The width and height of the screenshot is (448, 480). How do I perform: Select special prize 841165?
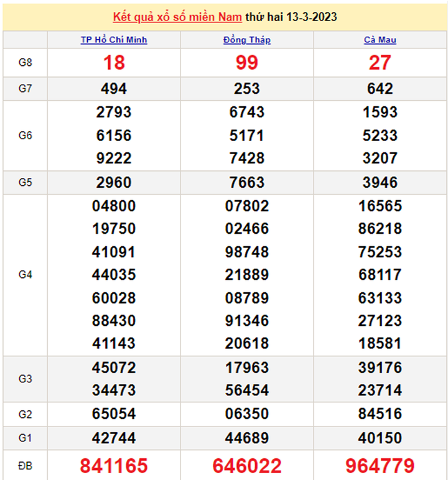click(114, 466)
